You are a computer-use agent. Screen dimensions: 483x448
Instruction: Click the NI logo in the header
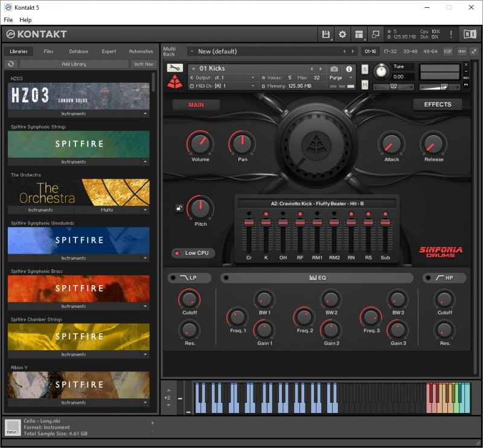coord(470,34)
